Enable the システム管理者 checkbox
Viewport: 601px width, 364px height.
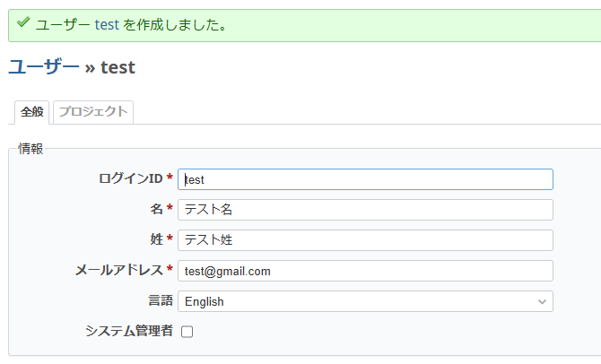187,332
